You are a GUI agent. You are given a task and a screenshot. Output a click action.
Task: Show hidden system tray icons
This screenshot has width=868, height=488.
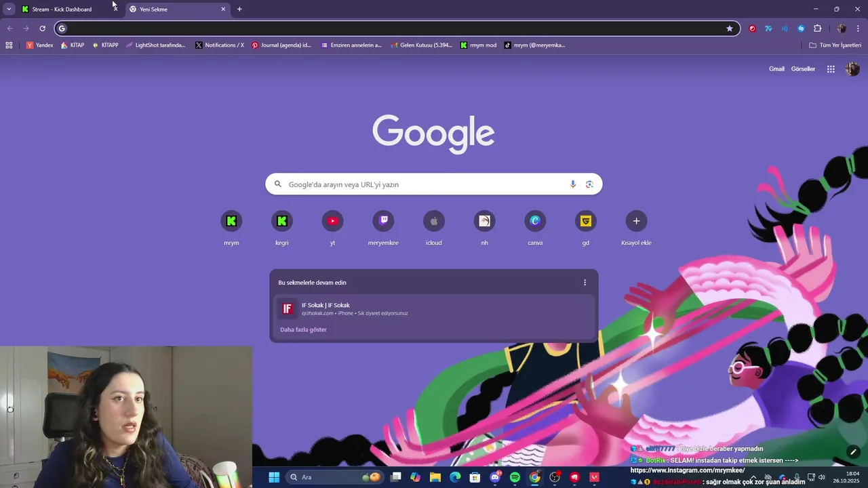pos(753,477)
